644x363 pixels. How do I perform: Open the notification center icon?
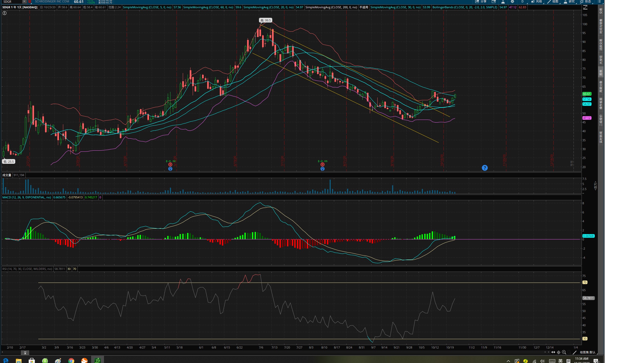(x=596, y=361)
